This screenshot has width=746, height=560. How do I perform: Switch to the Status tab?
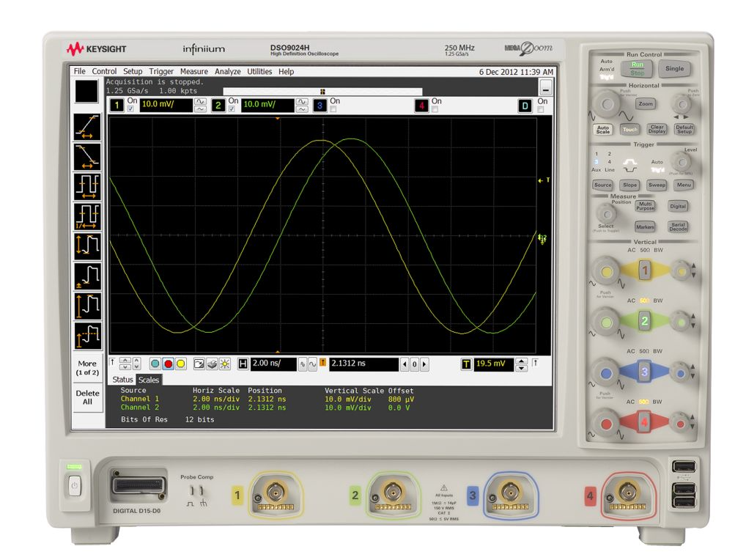click(x=123, y=380)
